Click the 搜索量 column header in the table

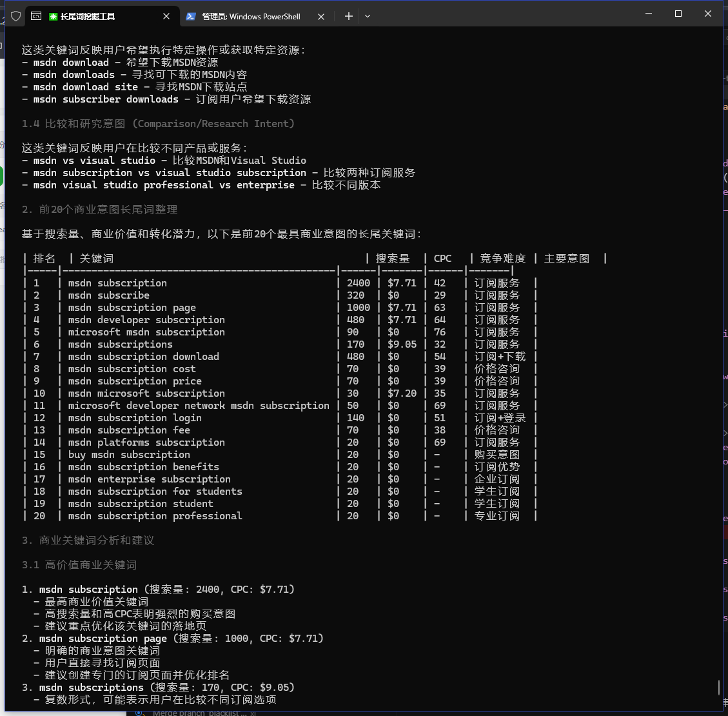pyautogui.click(x=393, y=259)
